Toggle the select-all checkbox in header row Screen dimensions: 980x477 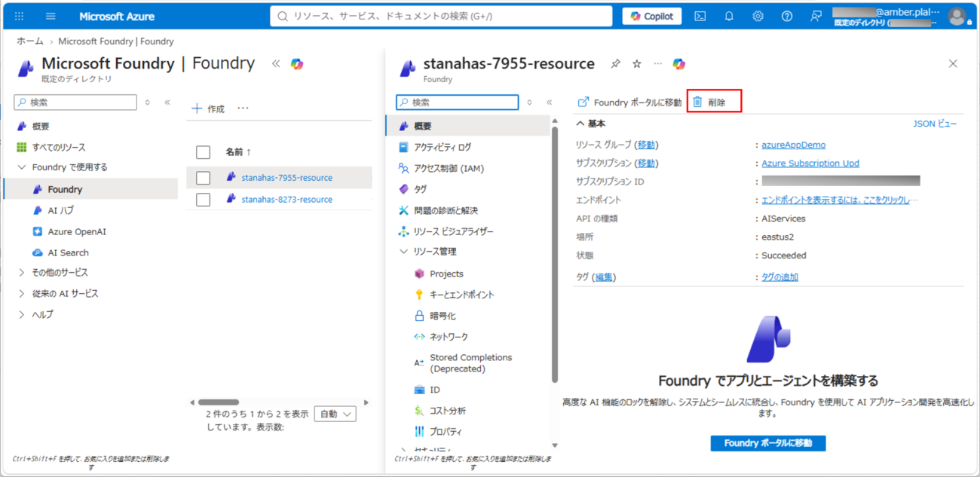pos(203,152)
